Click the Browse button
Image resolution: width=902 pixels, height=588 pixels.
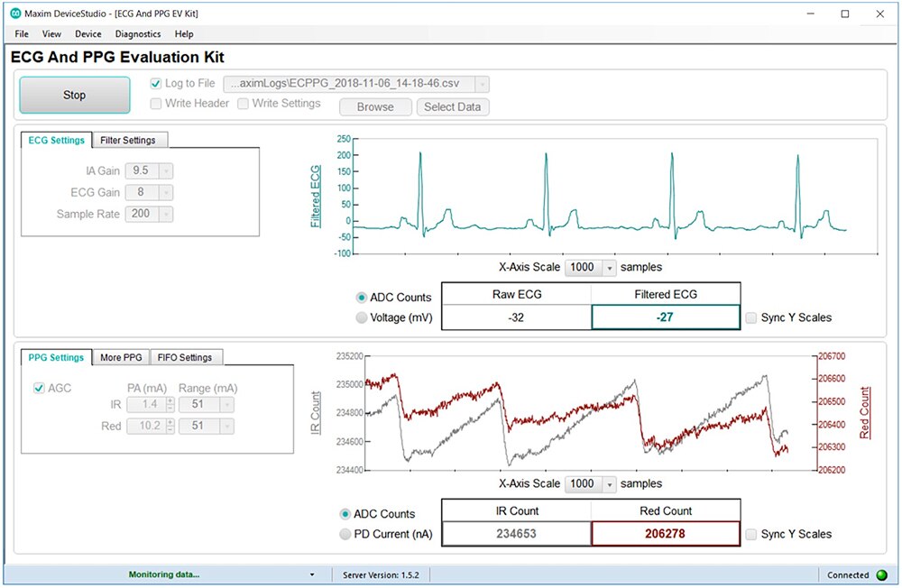[x=375, y=107]
